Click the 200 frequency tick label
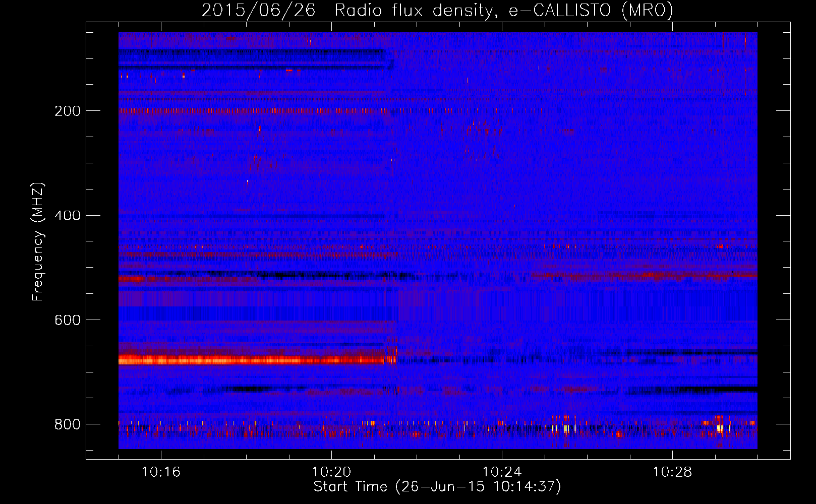The width and height of the screenshot is (816, 504). coord(68,111)
